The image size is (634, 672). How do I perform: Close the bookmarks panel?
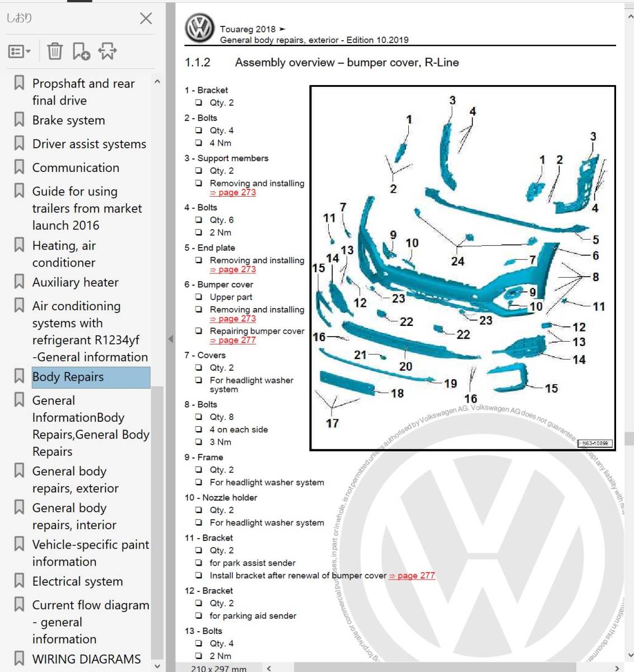[146, 18]
